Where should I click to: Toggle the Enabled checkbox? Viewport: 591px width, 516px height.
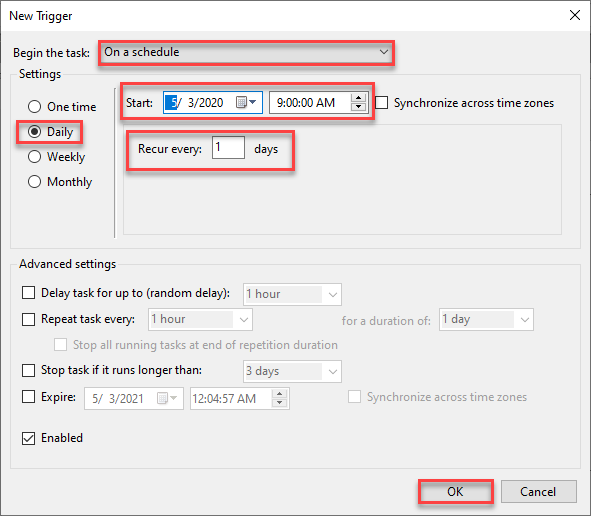[x=28, y=438]
